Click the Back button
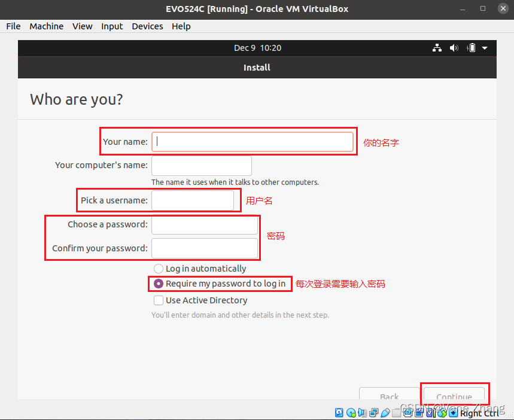514x420 pixels. [x=389, y=394]
